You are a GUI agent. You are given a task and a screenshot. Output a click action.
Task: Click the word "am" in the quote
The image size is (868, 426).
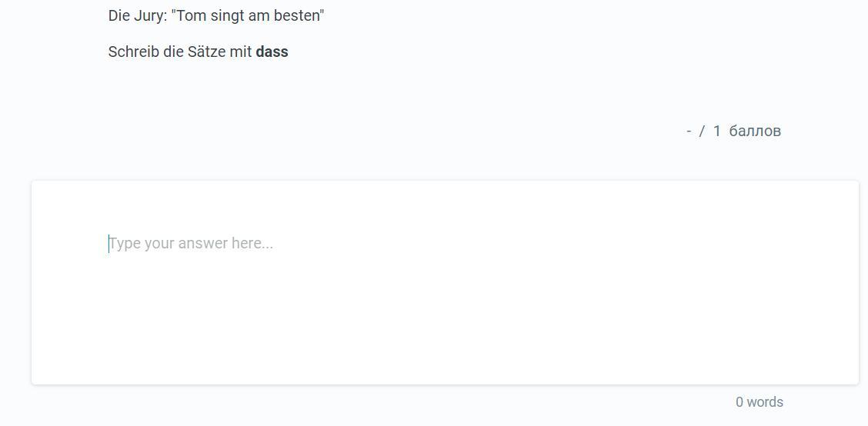pyautogui.click(x=258, y=16)
